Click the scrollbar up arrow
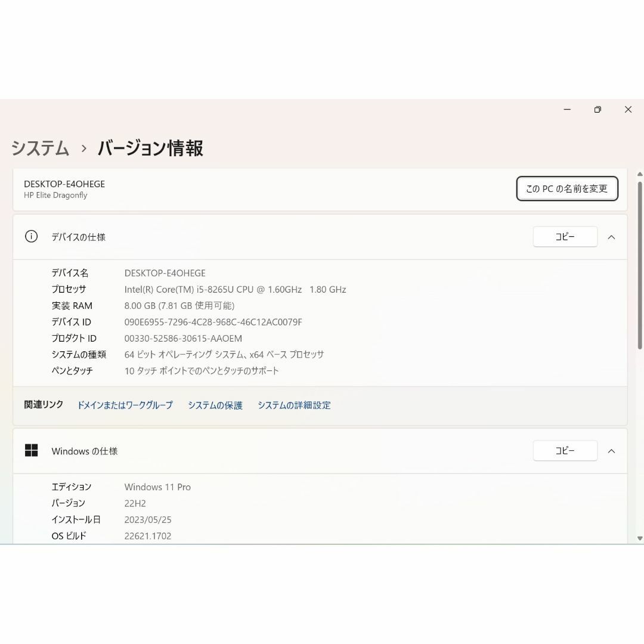Viewport: 644px width, 644px height. point(639,174)
